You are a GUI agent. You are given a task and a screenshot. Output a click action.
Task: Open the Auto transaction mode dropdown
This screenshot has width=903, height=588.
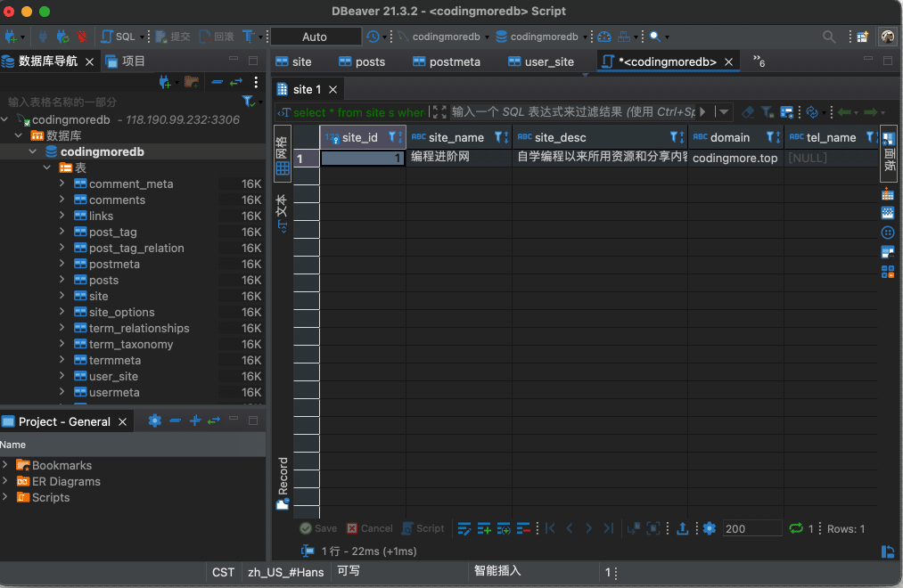pyautogui.click(x=316, y=37)
